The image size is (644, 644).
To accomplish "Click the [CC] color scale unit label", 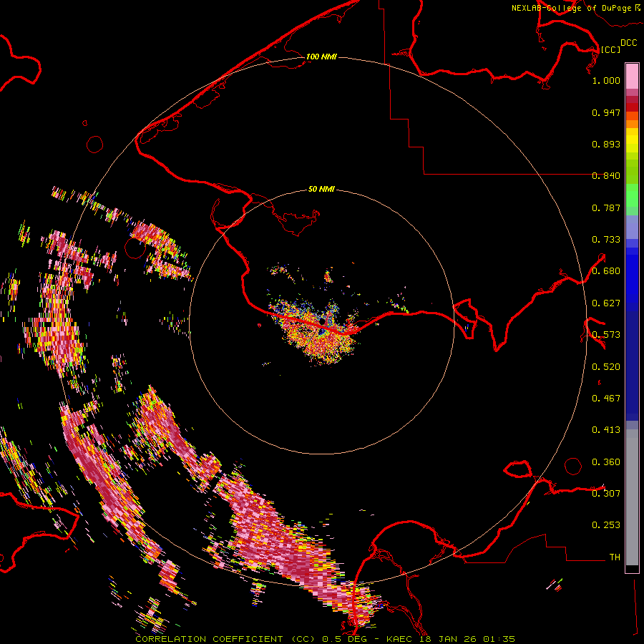I will coord(610,49).
